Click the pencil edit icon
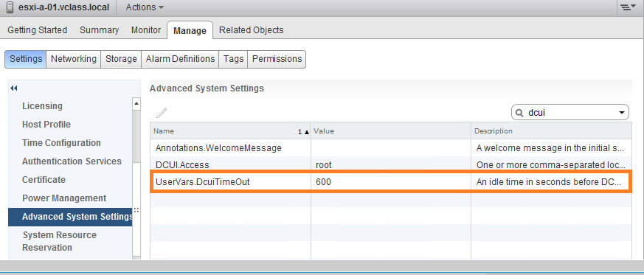 pyautogui.click(x=162, y=113)
